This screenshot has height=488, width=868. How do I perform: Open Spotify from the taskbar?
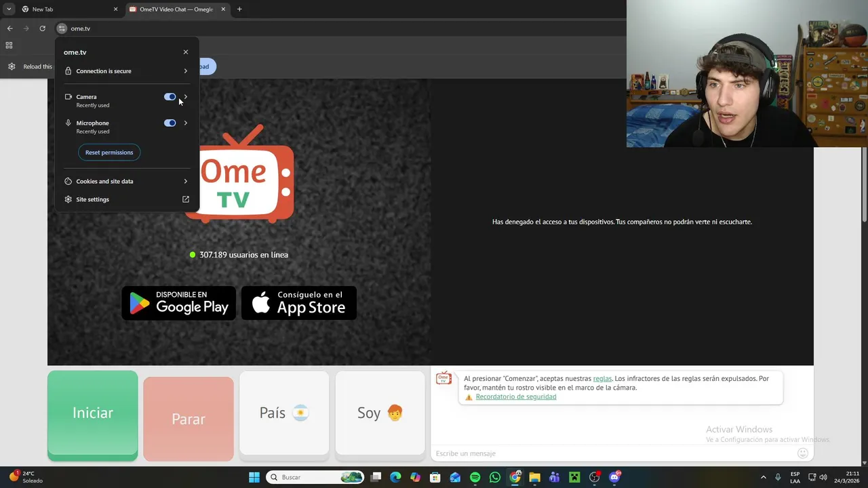coord(475,477)
